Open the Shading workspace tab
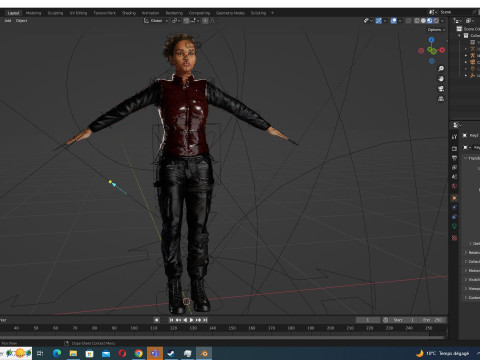 point(129,13)
